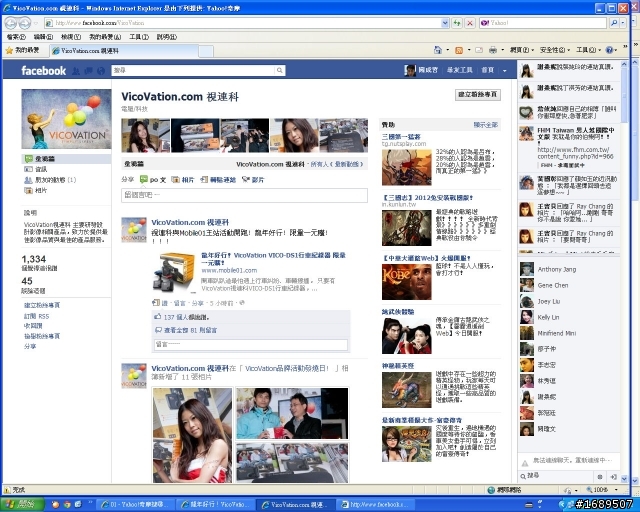Click the RSS feeds icon in toolbar
Viewport: 640px width, 512px height.
pyautogui.click(x=459, y=50)
